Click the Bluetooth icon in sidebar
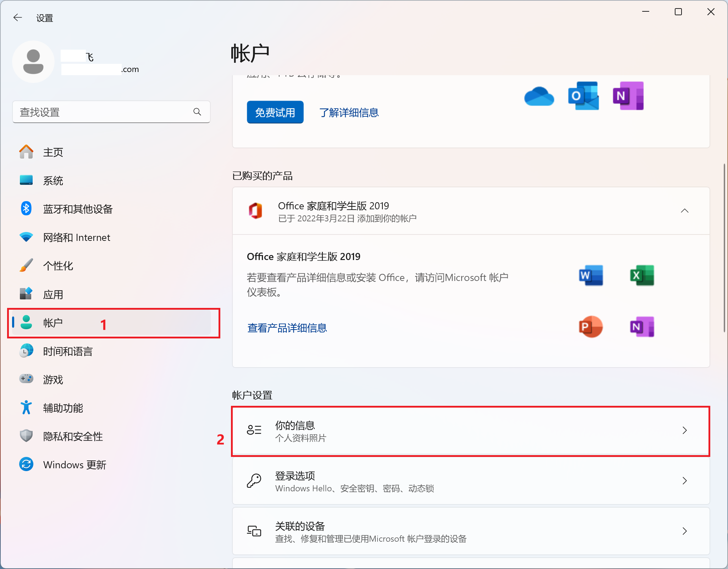 (x=26, y=209)
